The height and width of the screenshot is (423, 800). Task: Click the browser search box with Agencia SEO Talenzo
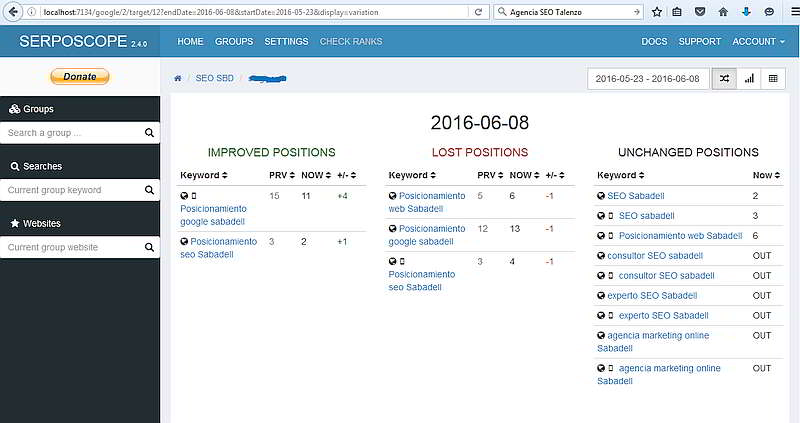[x=568, y=12]
